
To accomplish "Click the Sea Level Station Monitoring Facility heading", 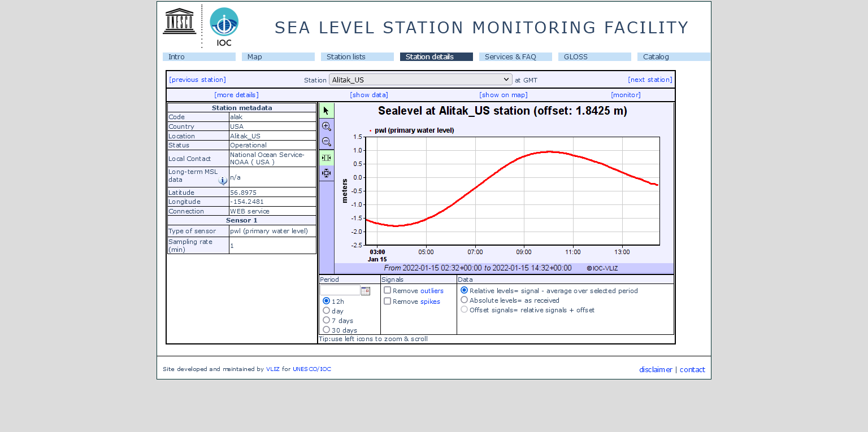I will pyautogui.click(x=481, y=28).
